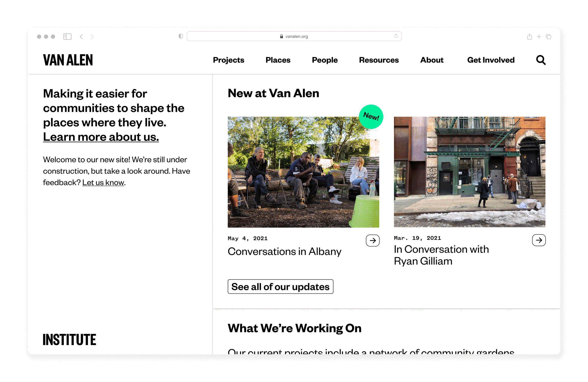The width and height of the screenshot is (588, 382).
Task: Click the Let us know feedback link
Action: tap(103, 182)
